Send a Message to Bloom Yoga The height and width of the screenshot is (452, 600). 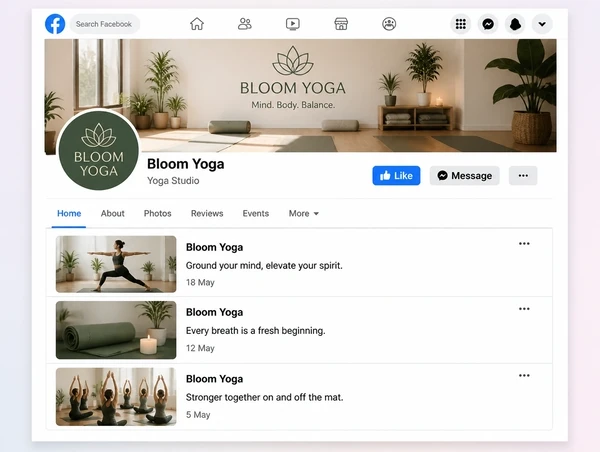[465, 176]
